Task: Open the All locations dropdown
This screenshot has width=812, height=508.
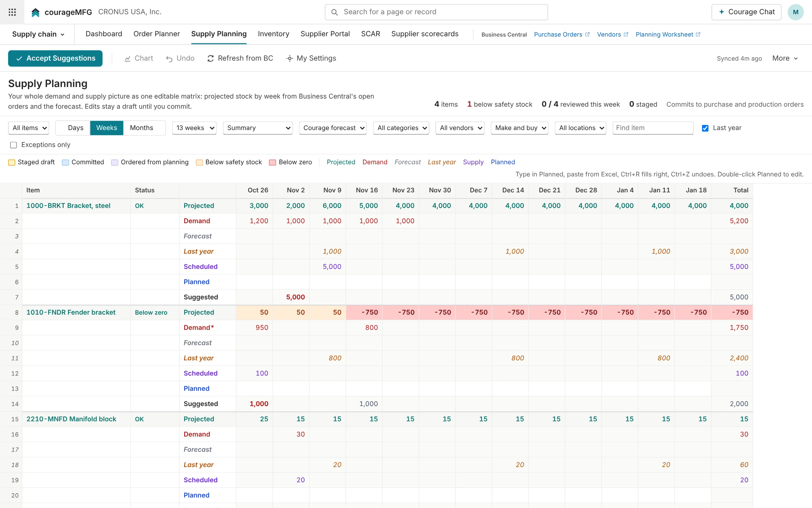Action: tap(581, 128)
